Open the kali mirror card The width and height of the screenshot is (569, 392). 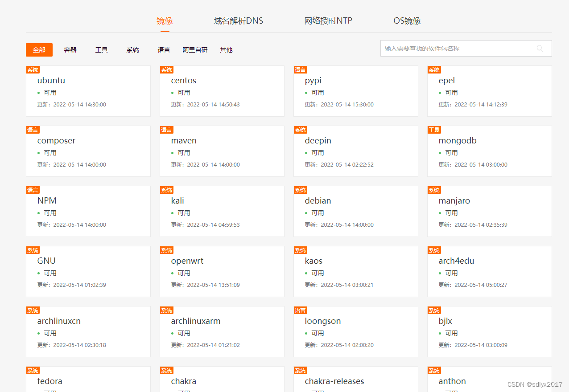click(x=222, y=211)
